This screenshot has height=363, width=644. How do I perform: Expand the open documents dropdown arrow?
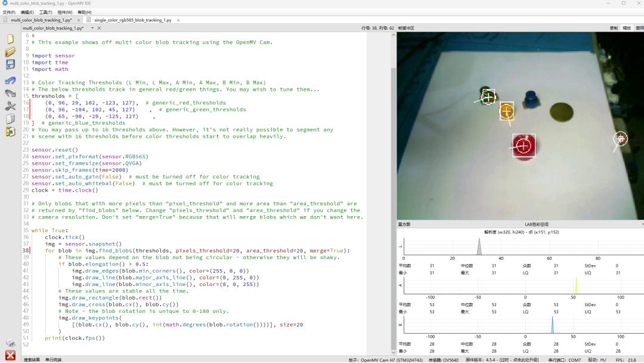92,28
